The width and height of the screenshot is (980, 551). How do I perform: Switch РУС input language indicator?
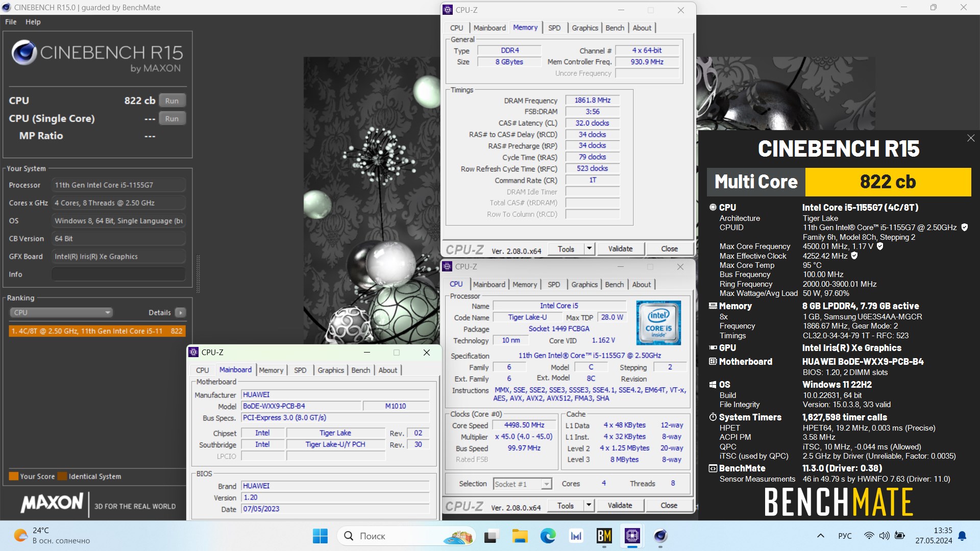tap(845, 536)
